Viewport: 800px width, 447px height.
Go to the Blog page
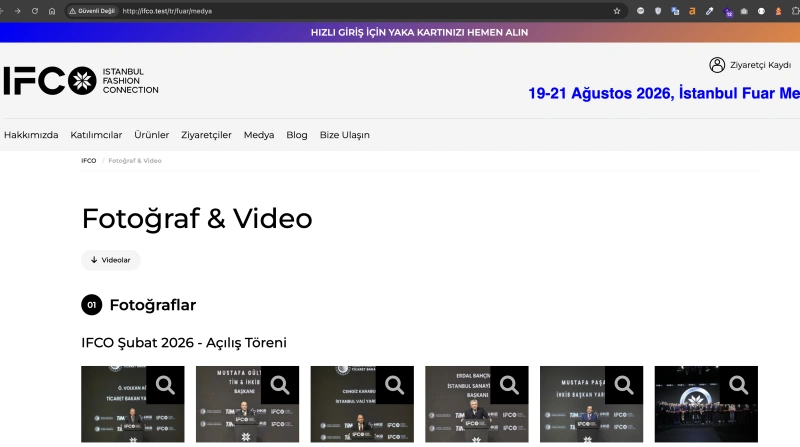click(296, 135)
